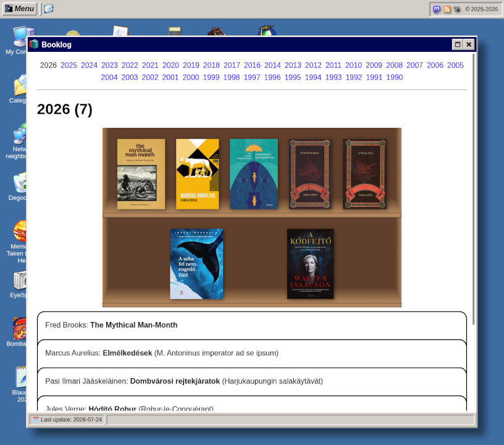Select the 2010 year link
Viewport: 504px width, 445px height.
[353, 66]
